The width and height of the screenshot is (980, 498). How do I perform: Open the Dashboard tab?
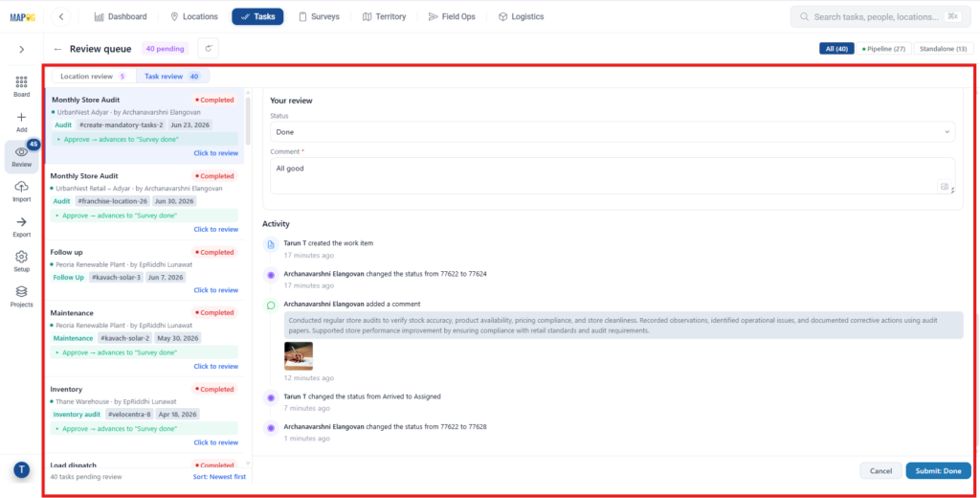(121, 17)
